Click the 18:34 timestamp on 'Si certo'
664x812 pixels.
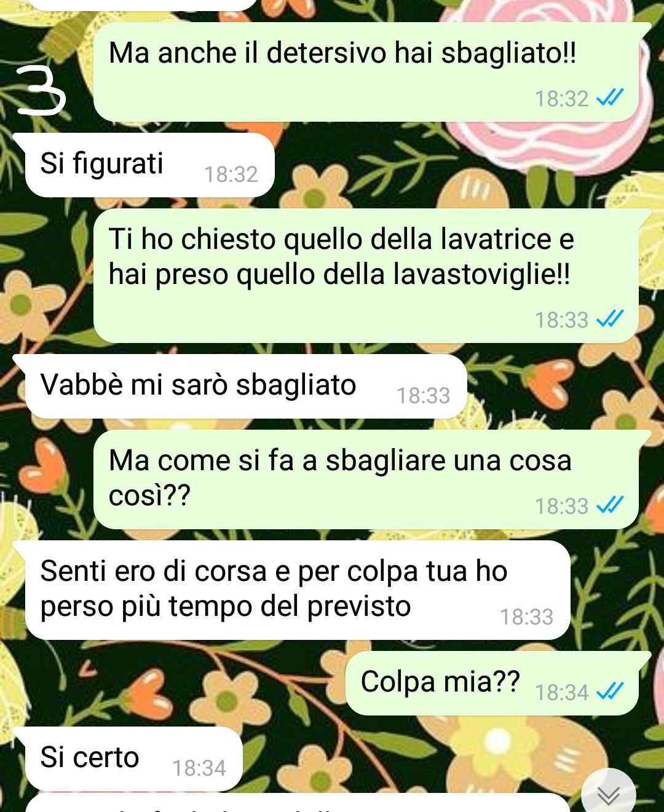(x=199, y=768)
